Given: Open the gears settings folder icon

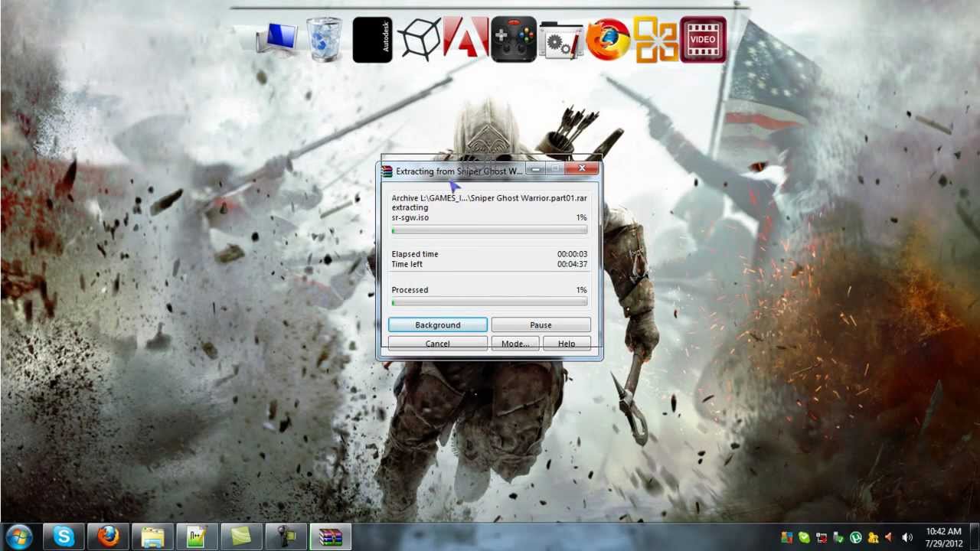Looking at the screenshot, I should click(560, 40).
